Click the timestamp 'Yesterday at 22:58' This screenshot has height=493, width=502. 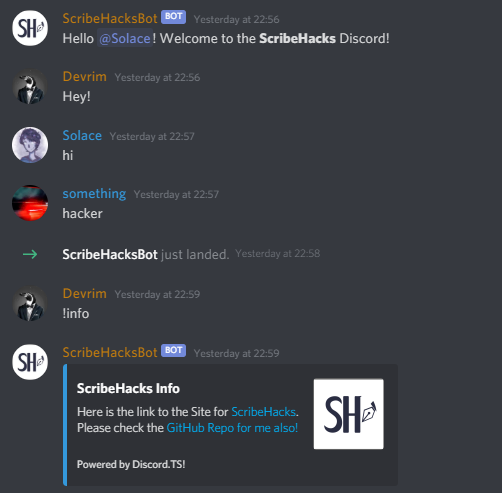(x=278, y=254)
